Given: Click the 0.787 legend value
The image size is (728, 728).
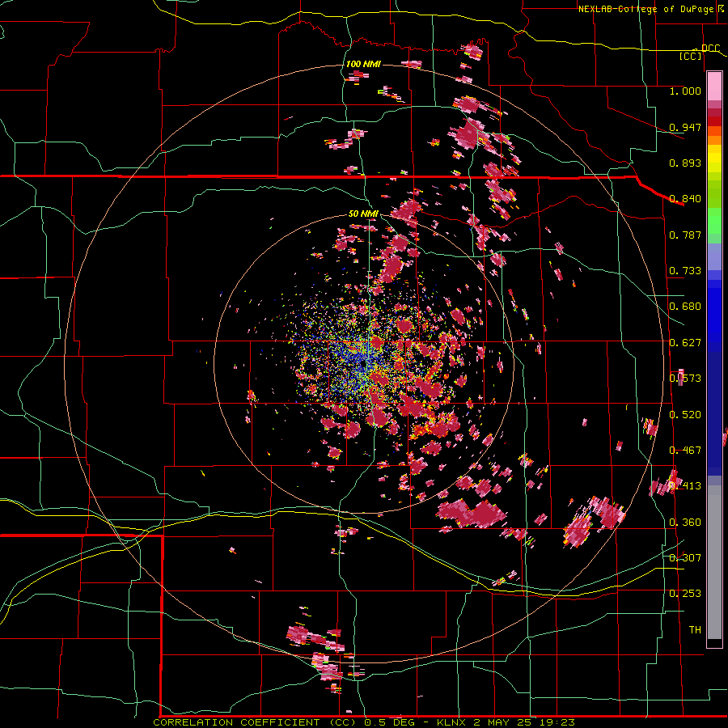Looking at the screenshot, I should (685, 235).
